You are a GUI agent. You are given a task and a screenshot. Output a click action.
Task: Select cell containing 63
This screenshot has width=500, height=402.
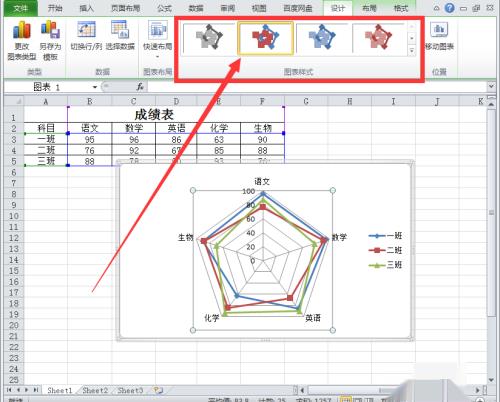click(x=219, y=139)
